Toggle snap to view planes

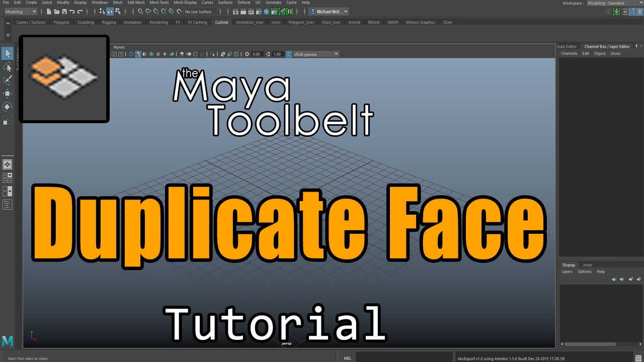[x=172, y=12]
